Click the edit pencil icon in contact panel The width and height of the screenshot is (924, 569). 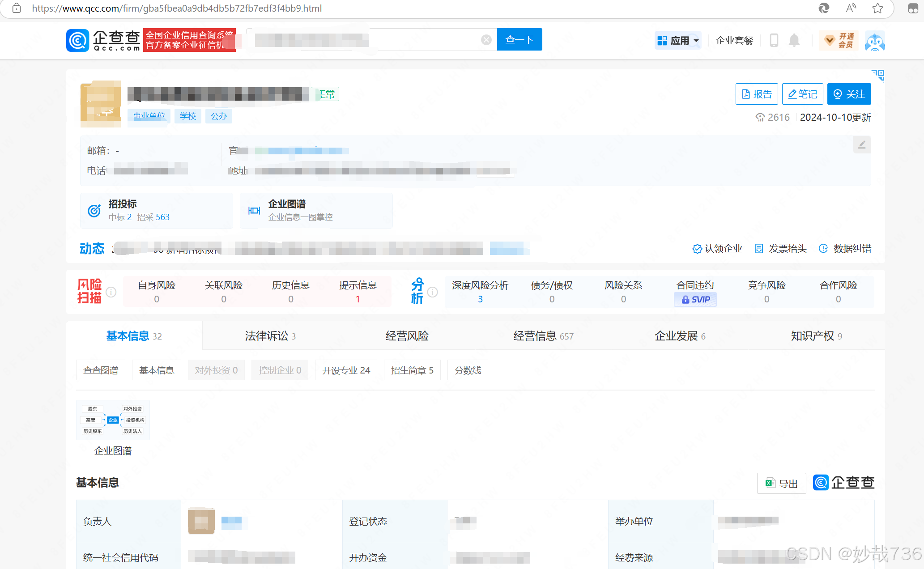point(862,144)
